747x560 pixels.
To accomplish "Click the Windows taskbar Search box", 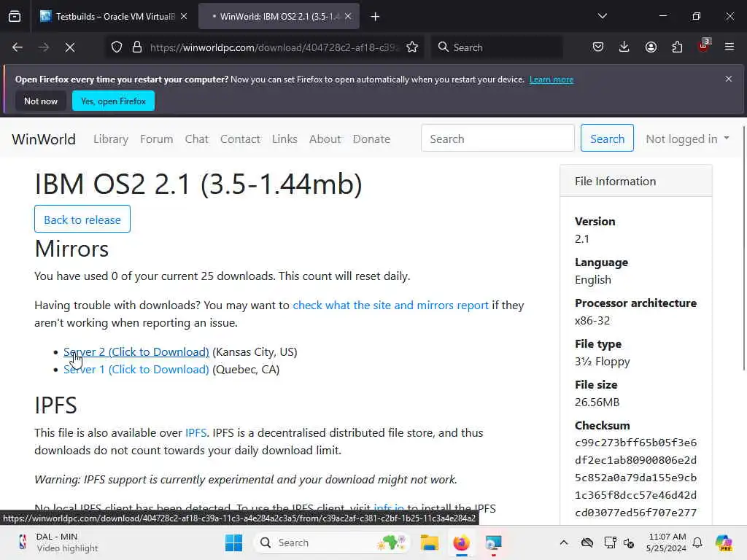I will [332, 542].
